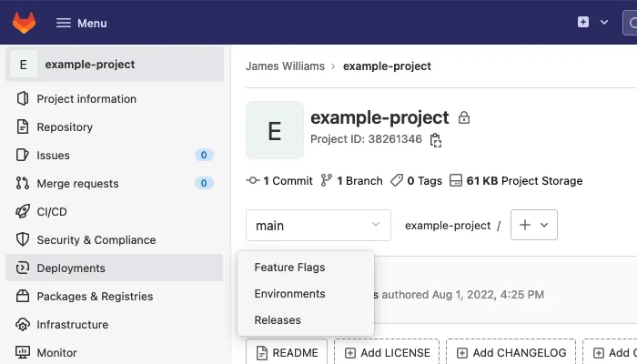Open the create new dropdown in header
Screen dimensions: 637x364
[x=592, y=23]
